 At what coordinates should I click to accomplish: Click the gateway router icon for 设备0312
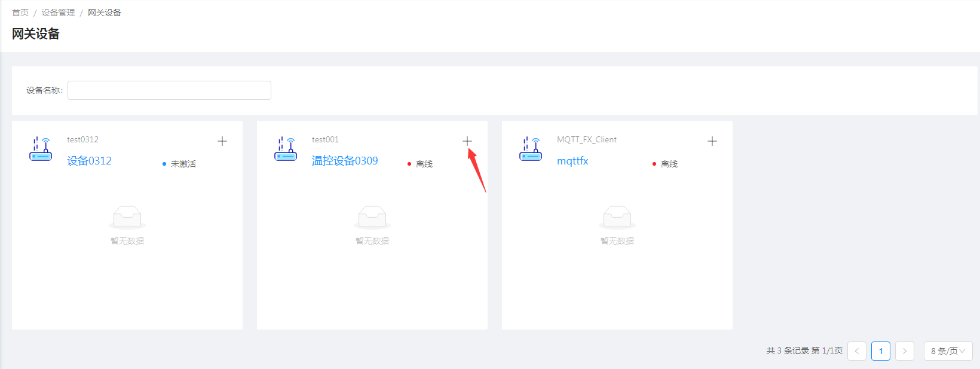click(x=41, y=149)
